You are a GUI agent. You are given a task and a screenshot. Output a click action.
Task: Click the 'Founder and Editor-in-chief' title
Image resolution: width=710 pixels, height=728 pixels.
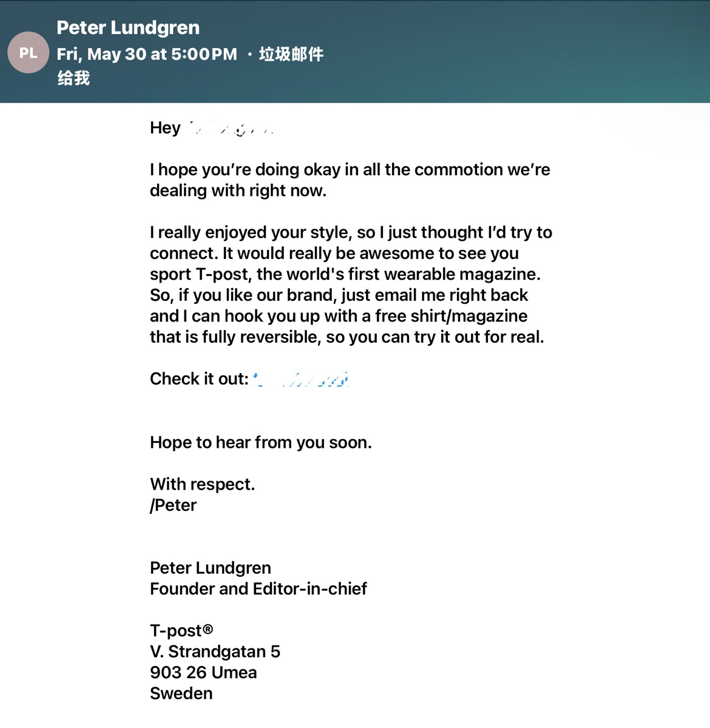click(x=259, y=589)
